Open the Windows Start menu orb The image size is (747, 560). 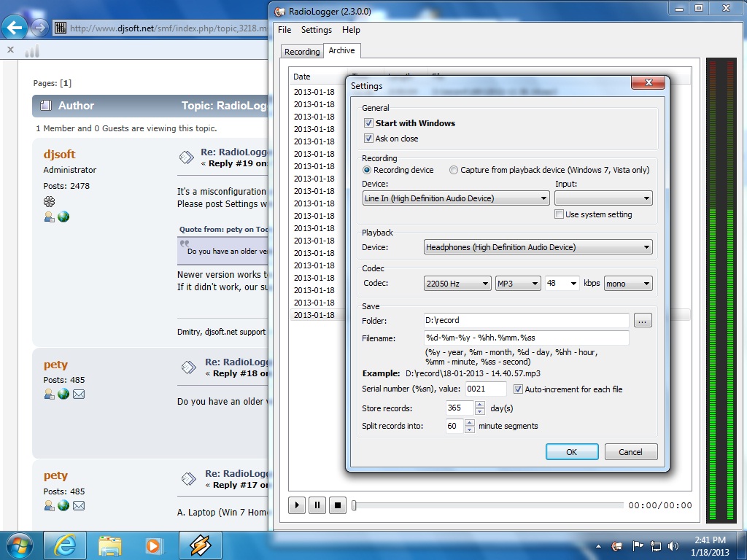[x=20, y=545]
